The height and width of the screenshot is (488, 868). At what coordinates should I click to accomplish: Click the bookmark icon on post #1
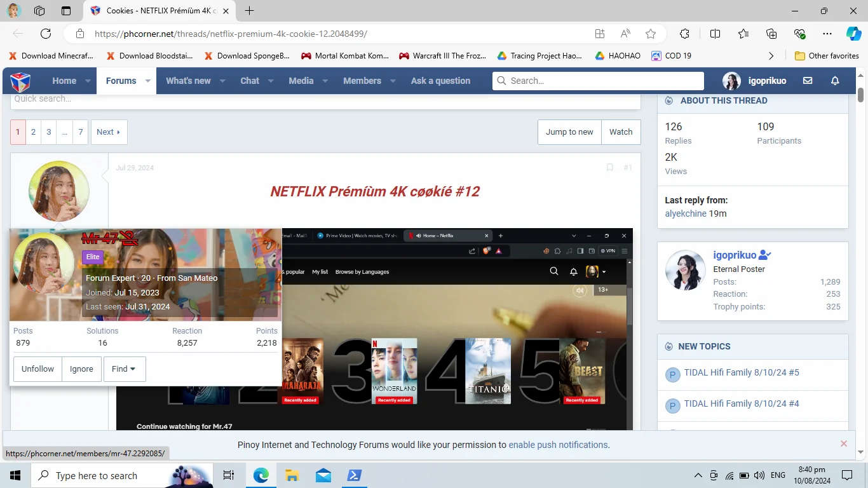click(610, 168)
